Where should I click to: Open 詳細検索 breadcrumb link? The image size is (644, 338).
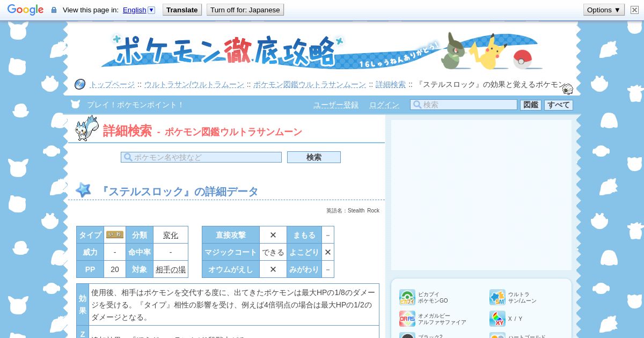pos(391,84)
